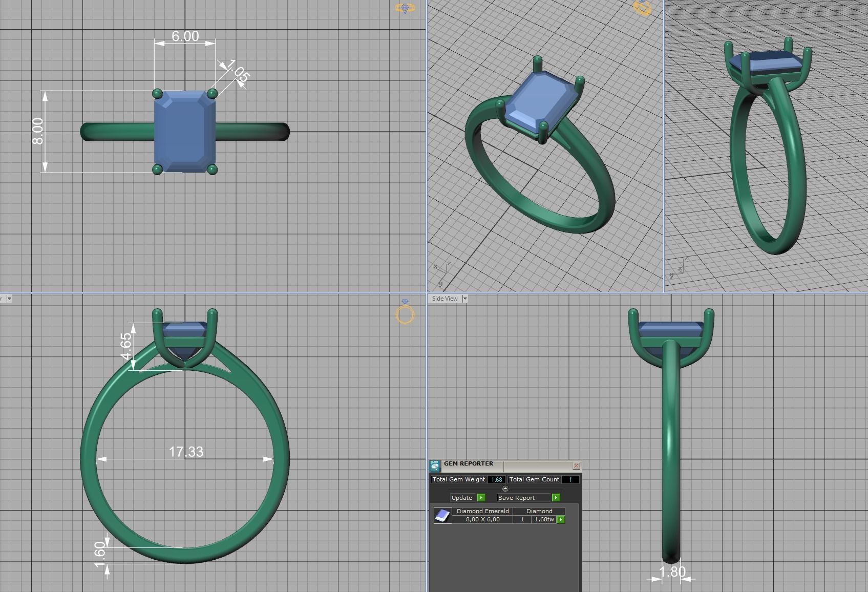The width and height of the screenshot is (868, 592).
Task: Run the Update green arrow button
Action: pos(481,497)
